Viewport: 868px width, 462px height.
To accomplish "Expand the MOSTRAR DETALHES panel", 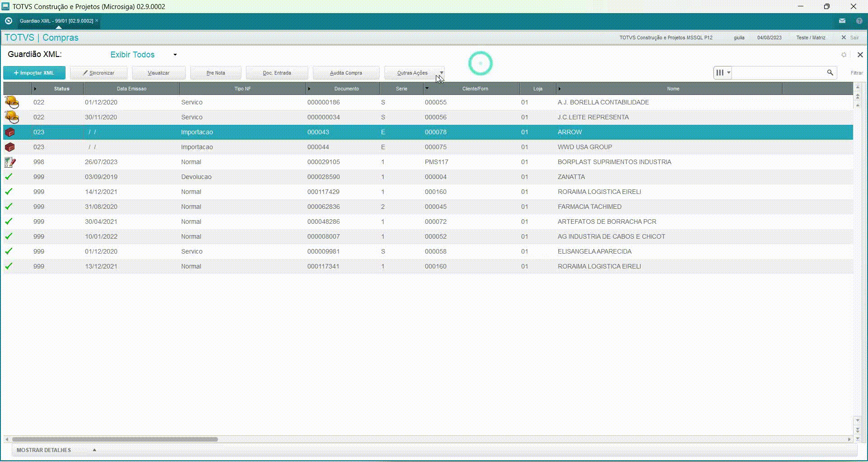I will [x=56, y=450].
